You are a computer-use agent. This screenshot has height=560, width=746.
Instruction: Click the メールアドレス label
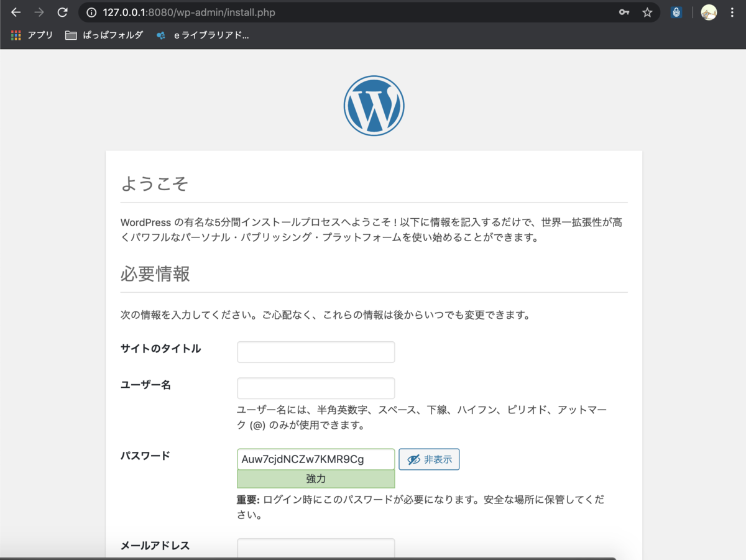click(155, 546)
